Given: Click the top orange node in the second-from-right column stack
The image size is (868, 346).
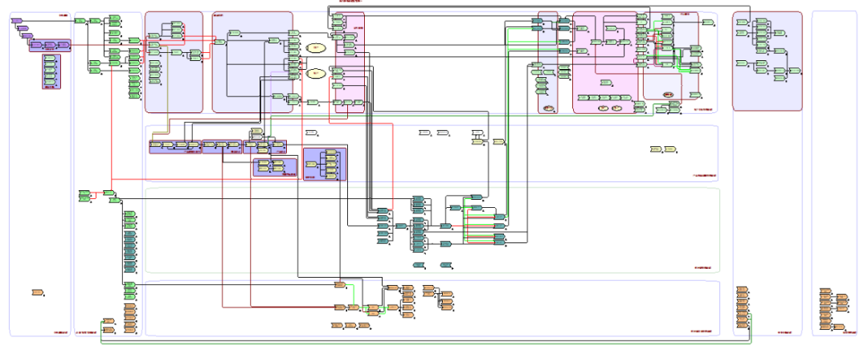Looking at the screenshot, I should pos(742,287).
